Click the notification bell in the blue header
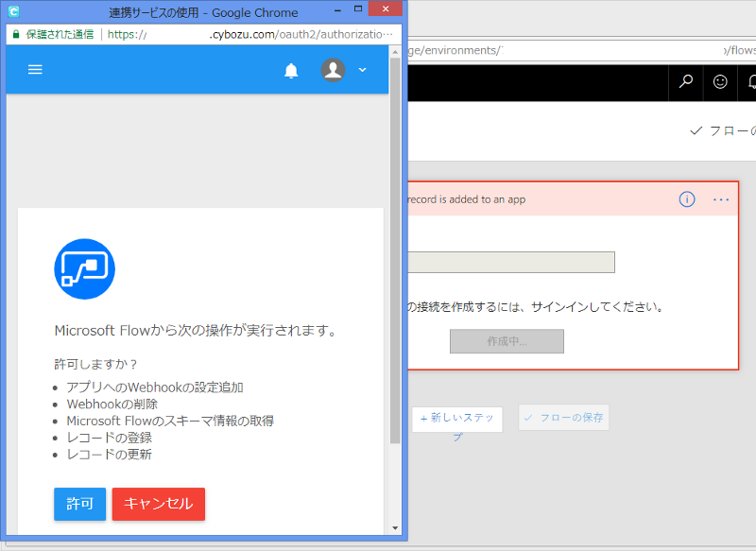This screenshot has height=551, width=756. coord(291,71)
